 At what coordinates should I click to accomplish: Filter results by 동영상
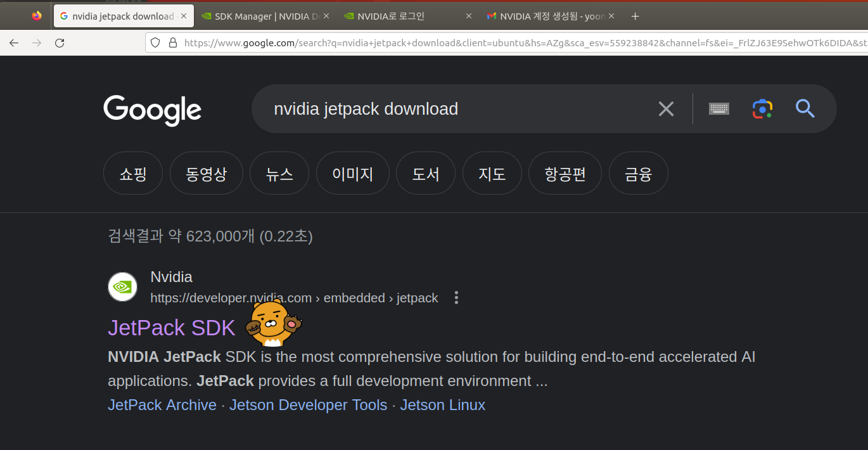(x=207, y=174)
